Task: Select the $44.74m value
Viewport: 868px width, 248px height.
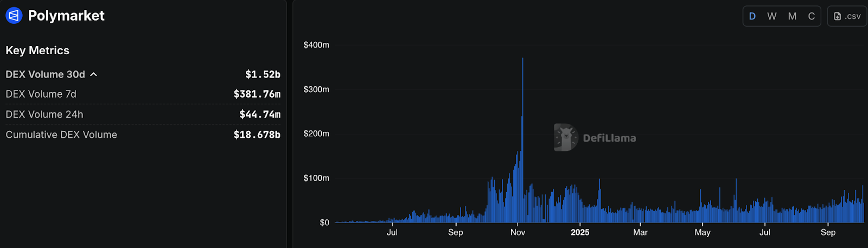Action: coord(260,115)
